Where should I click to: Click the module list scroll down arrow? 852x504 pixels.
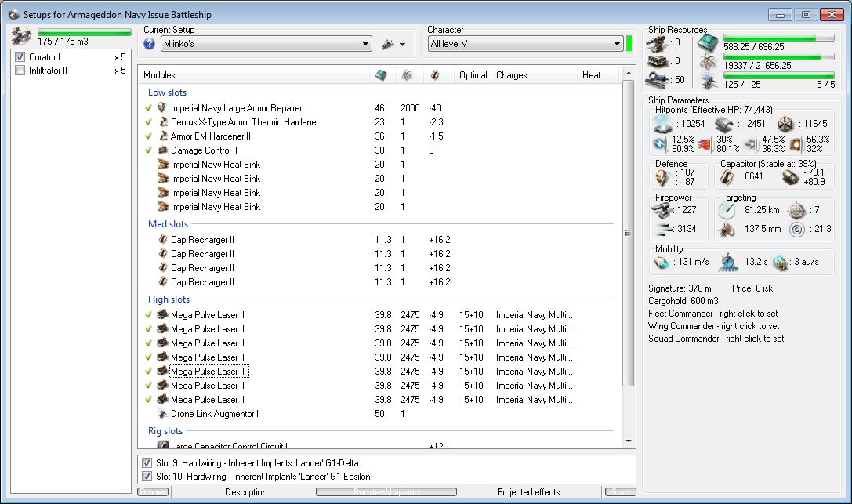[x=629, y=441]
